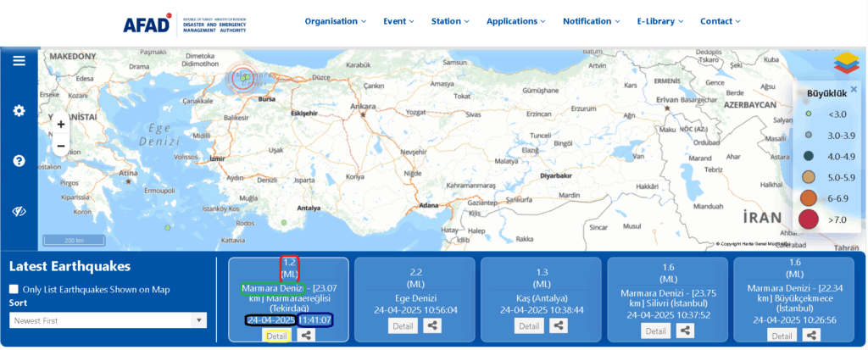Expand the Contact menu

[721, 21]
